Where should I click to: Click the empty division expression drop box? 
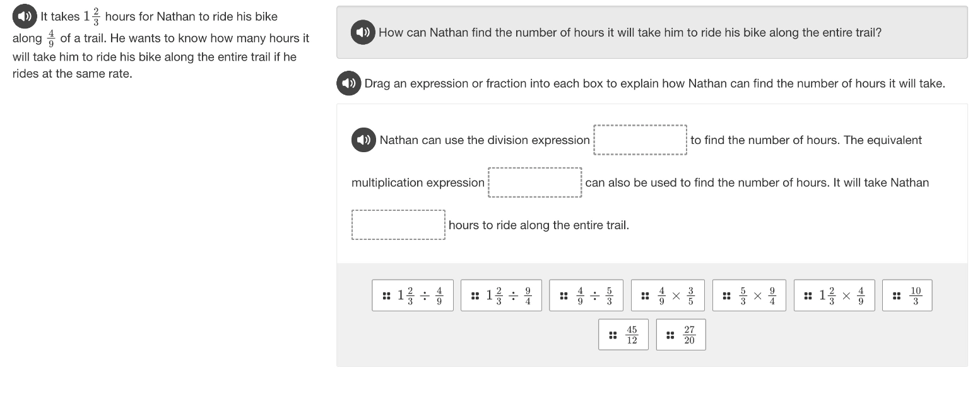point(641,140)
